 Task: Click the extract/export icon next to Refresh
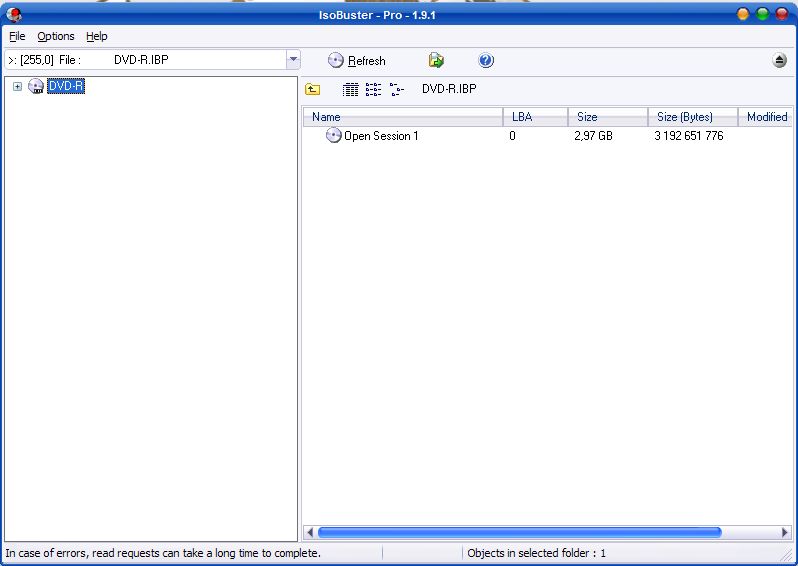(436, 61)
